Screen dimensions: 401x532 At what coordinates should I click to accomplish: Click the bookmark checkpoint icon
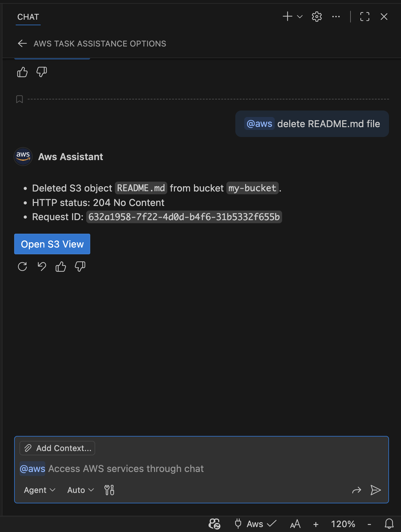19,99
